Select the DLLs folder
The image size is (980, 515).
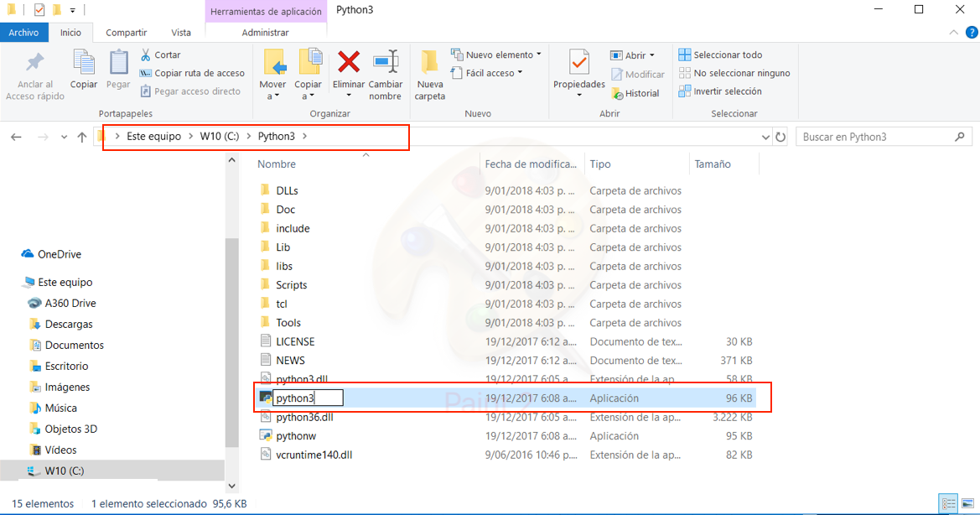(287, 190)
